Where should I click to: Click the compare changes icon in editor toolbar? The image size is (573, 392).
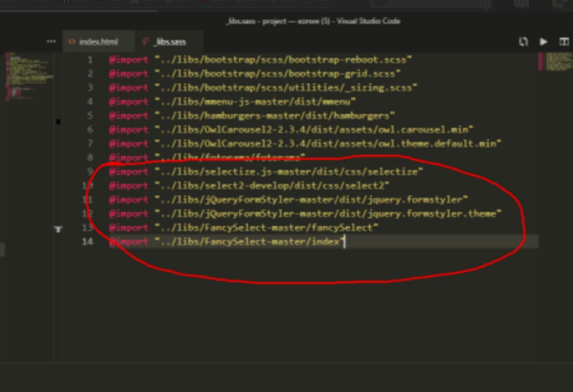[523, 42]
